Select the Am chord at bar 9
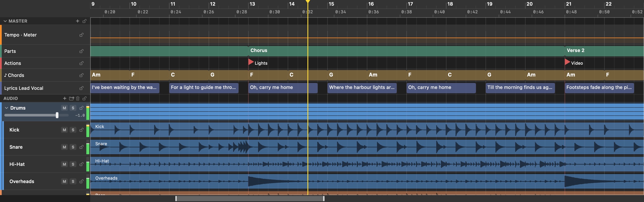Viewport: 644px width, 202px height. pyautogui.click(x=110, y=75)
